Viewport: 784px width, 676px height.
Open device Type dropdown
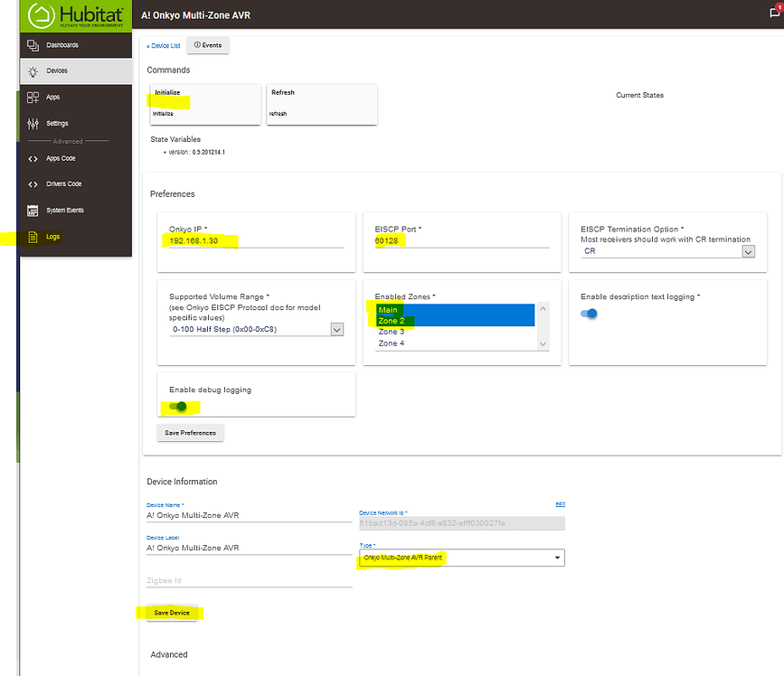coord(461,558)
